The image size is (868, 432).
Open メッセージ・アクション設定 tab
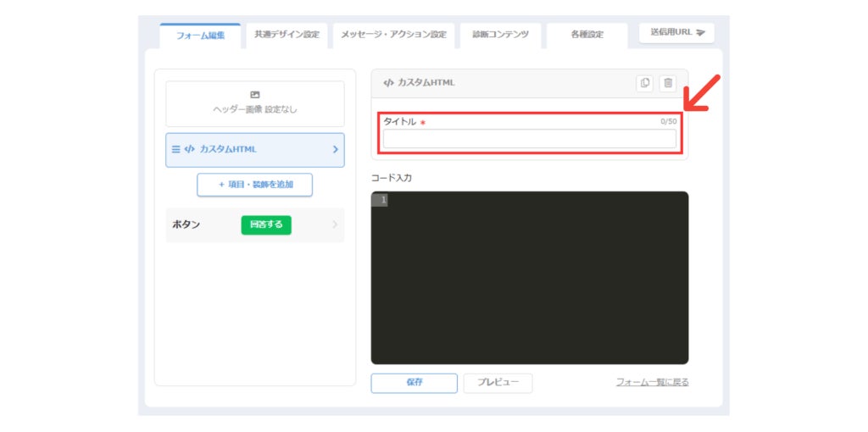393,35
